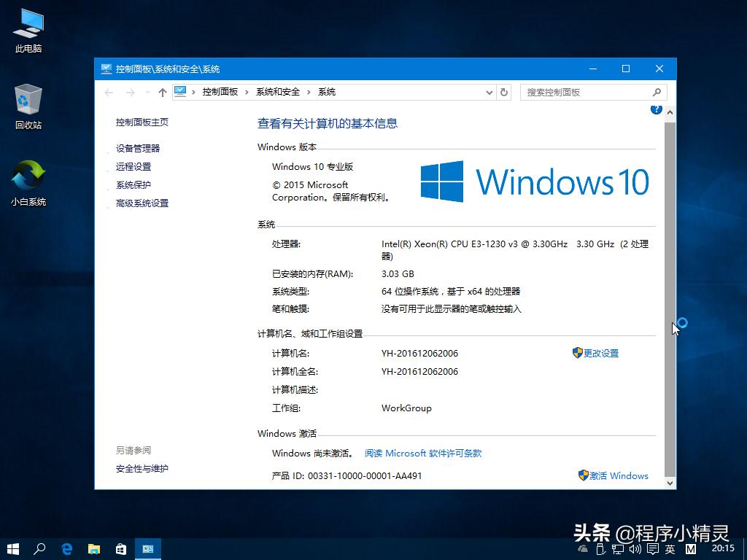Click the Change settings shield icon
Image resolution: width=747 pixels, height=560 pixels.
pyautogui.click(x=578, y=352)
